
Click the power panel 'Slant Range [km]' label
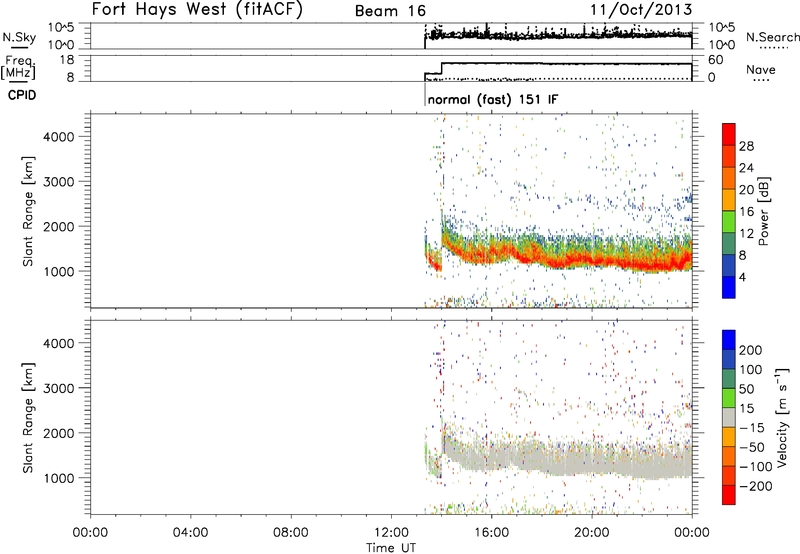pyautogui.click(x=28, y=211)
